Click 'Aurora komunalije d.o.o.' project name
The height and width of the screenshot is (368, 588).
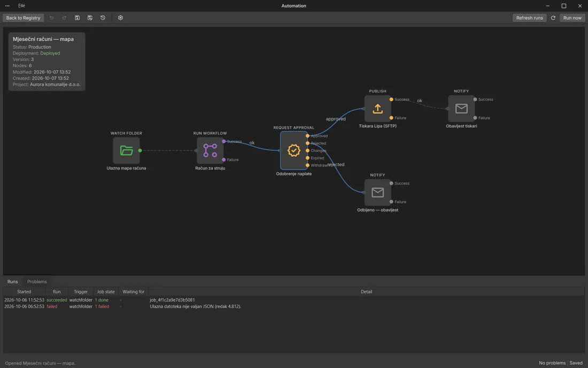click(x=55, y=85)
